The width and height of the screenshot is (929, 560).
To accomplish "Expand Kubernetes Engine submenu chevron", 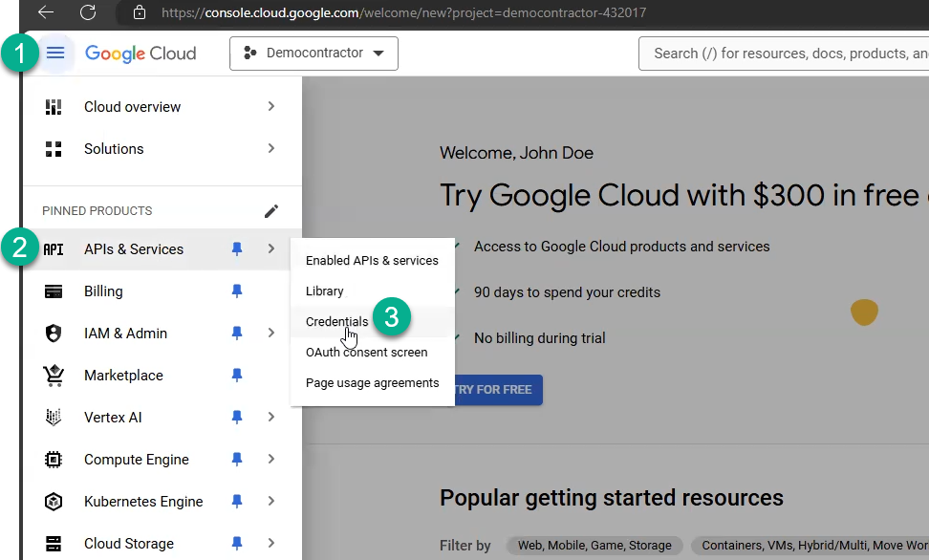I will [270, 501].
